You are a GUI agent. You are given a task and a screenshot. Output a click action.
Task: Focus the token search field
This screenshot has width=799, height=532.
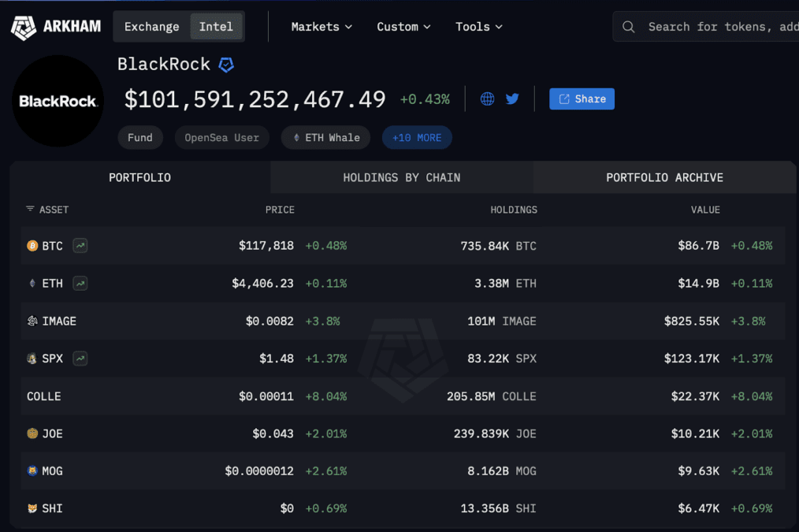717,27
